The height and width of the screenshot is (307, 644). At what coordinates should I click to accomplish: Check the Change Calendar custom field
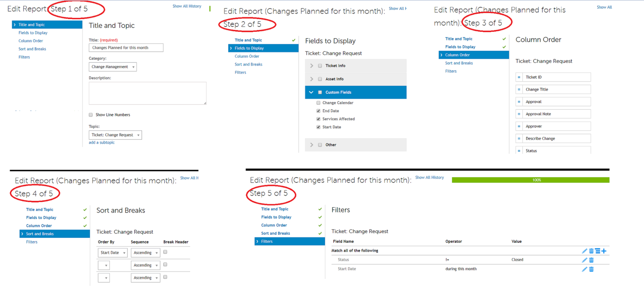point(319,103)
